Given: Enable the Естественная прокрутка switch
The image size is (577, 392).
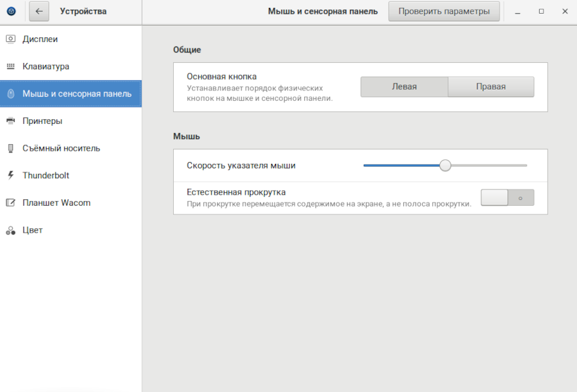Looking at the screenshot, I should (x=507, y=198).
